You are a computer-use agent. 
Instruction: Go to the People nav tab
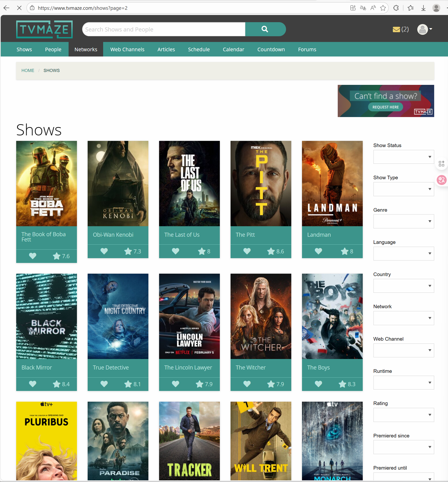coord(53,49)
